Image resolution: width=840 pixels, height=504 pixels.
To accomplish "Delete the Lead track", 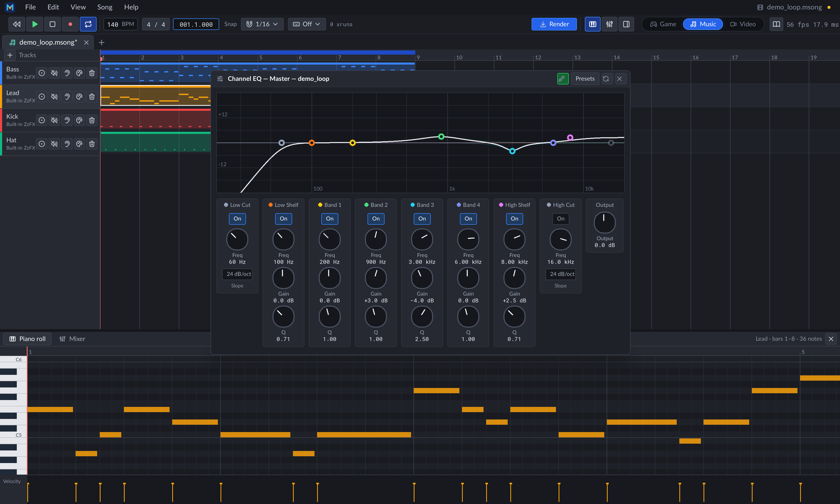I will [92, 97].
